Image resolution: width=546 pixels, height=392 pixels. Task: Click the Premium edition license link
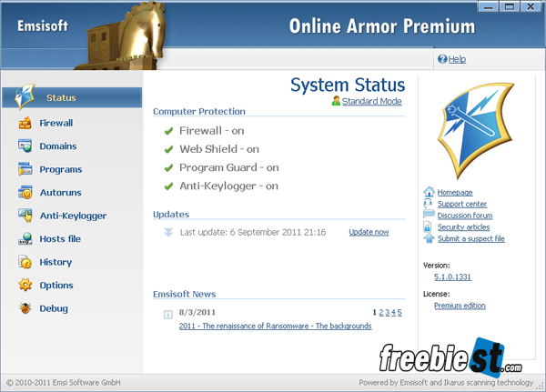pos(460,306)
